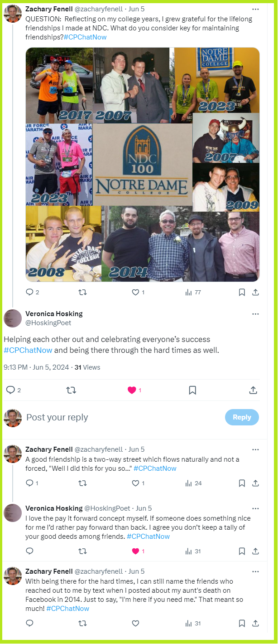The width and height of the screenshot is (278, 644).
Task: Open the 2014 group photo in collage
Action: (183, 244)
